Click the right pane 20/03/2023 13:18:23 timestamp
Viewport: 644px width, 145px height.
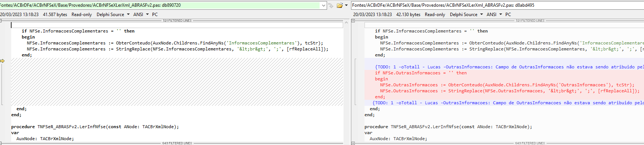tap(372, 15)
